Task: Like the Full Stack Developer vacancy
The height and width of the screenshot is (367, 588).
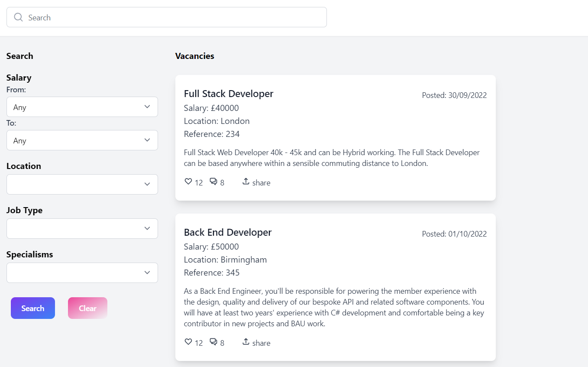Action: pos(188,182)
